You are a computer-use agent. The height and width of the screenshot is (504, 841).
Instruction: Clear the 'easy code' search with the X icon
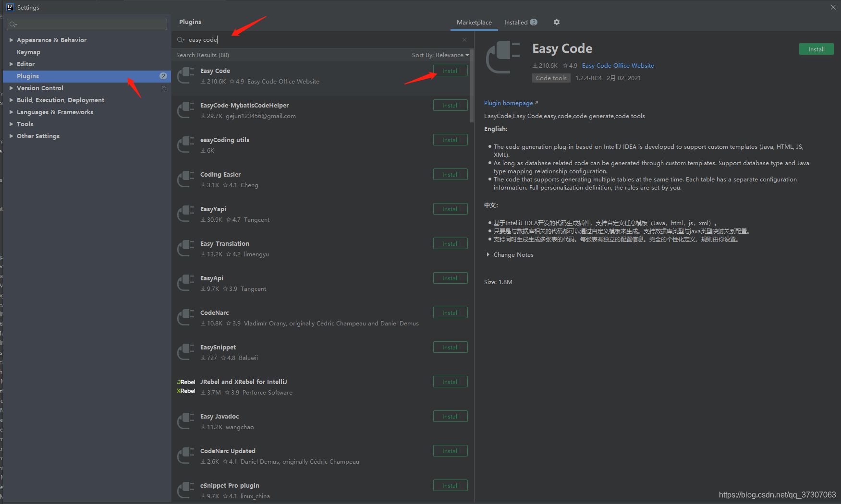point(464,39)
